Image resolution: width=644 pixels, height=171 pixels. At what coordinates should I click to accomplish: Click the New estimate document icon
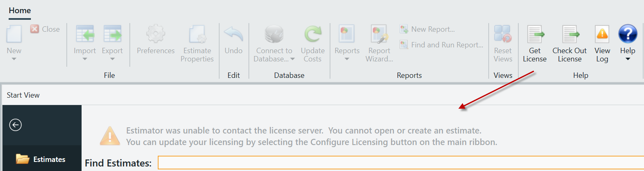click(14, 34)
